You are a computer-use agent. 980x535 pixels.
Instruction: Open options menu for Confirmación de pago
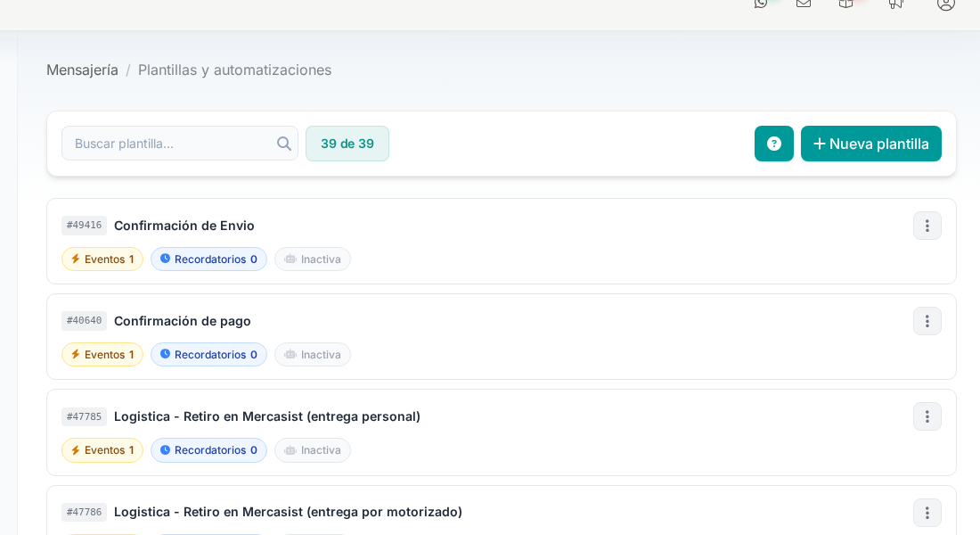tap(927, 321)
